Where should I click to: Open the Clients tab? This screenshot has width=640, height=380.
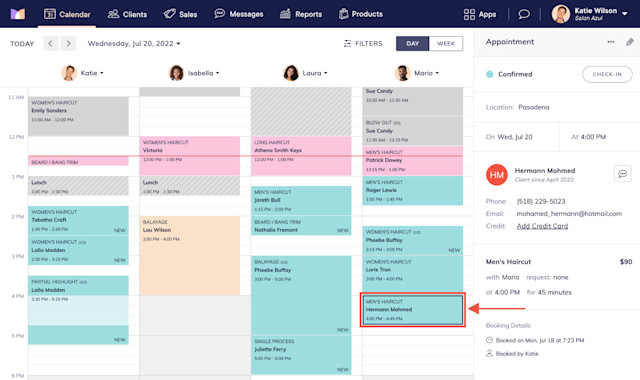pyautogui.click(x=127, y=14)
